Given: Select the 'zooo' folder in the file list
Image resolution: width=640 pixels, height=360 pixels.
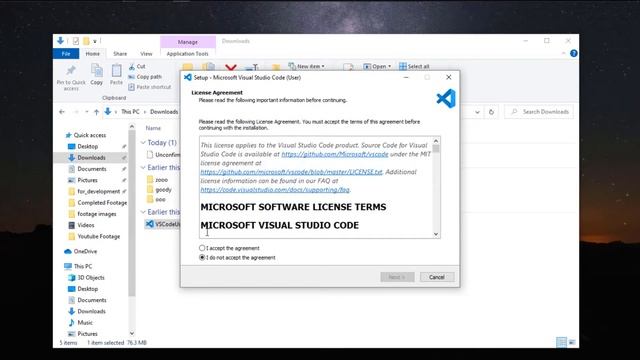Looking at the screenshot, I should [x=162, y=180].
